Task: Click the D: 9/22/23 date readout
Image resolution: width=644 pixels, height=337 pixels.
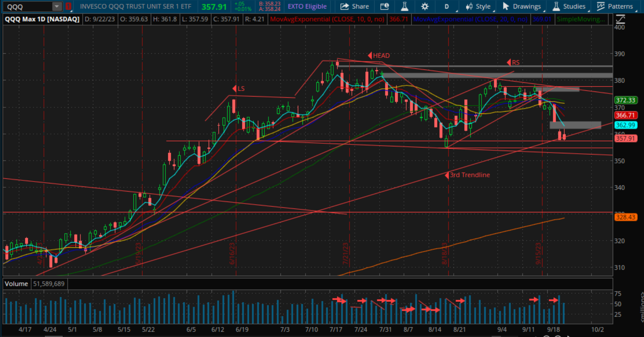Action: pos(100,19)
